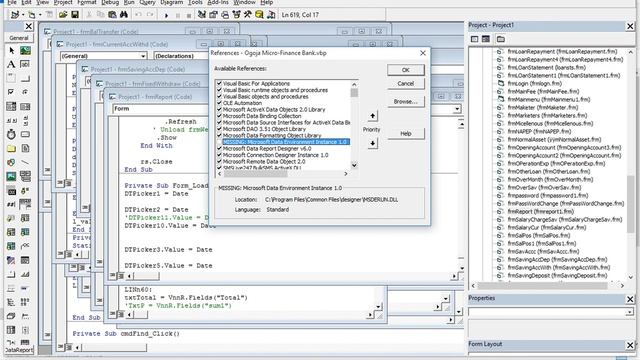Screen dimensions: 640x360
Task: Select the ListBox control in the toolbox
Action: point(25,107)
